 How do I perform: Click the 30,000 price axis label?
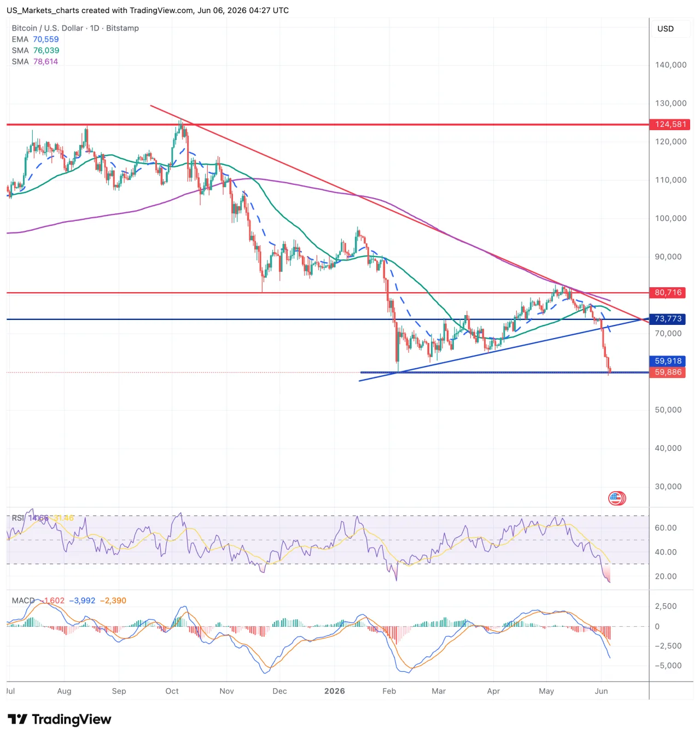[668, 486]
